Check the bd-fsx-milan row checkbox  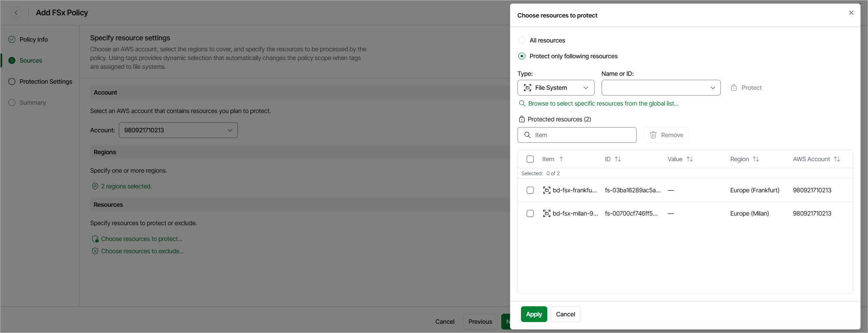[530, 213]
